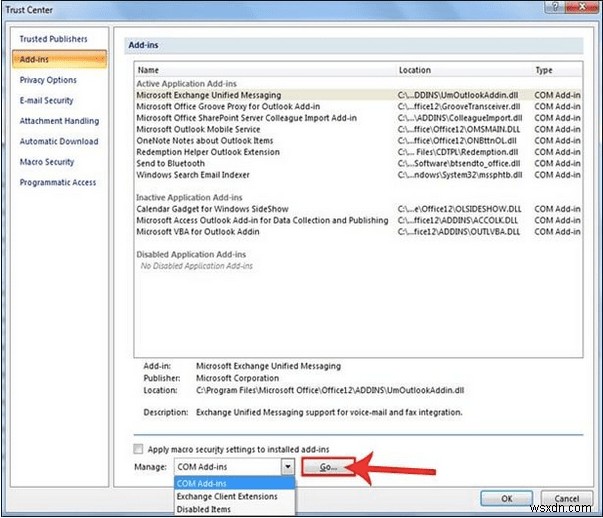Dismiss dialog with Cancel button
The image size is (603, 518).
tap(566, 499)
